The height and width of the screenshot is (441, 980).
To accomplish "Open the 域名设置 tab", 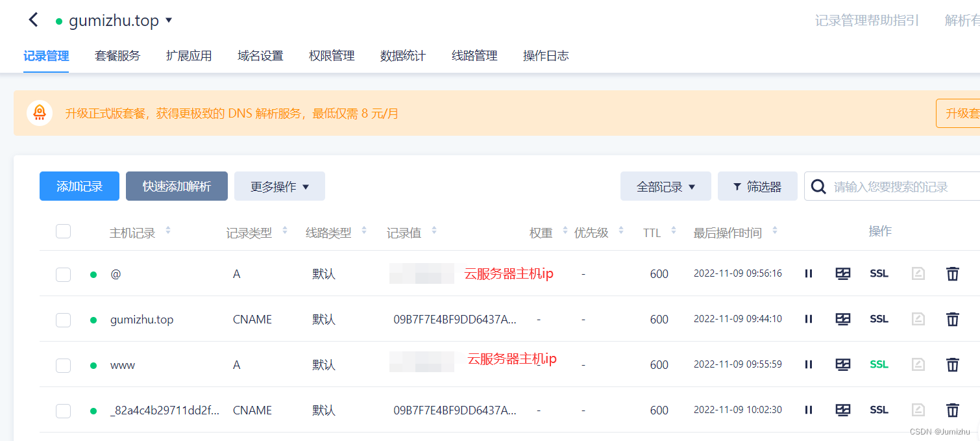I will [260, 56].
